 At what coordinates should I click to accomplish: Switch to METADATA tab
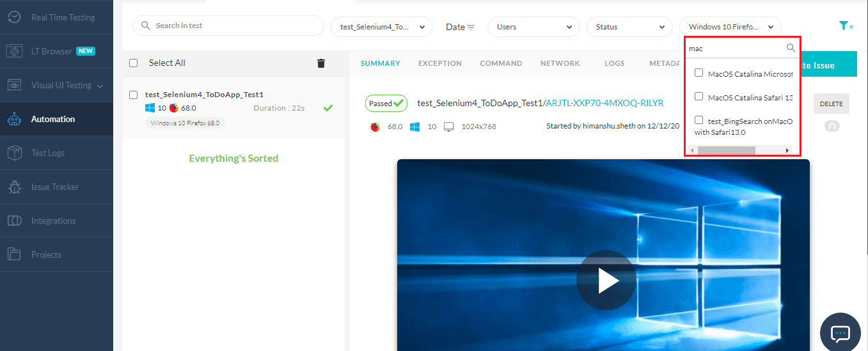tap(666, 63)
